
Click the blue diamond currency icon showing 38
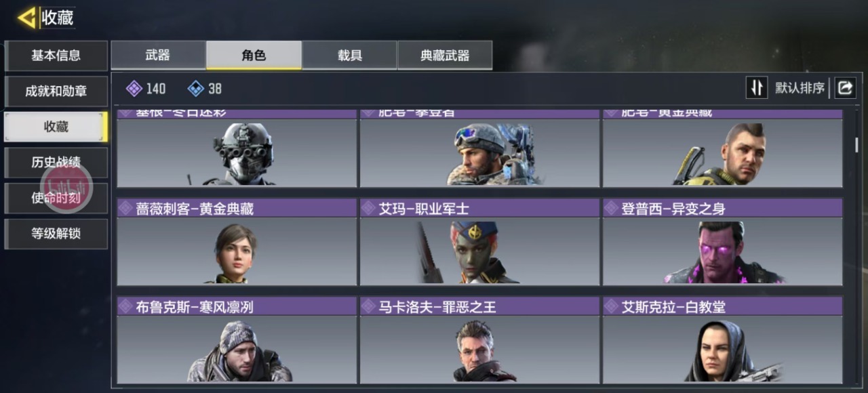195,88
